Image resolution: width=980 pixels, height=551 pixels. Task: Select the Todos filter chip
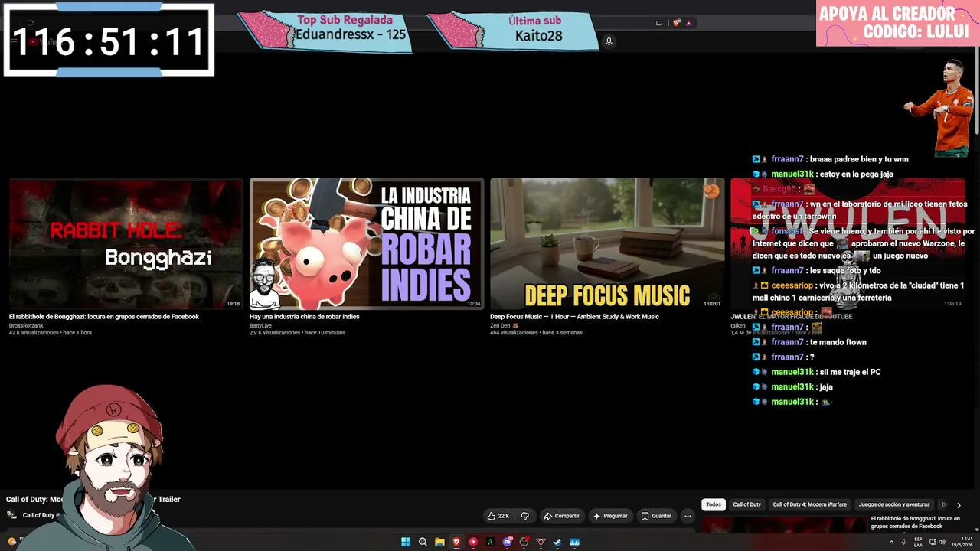tap(714, 504)
